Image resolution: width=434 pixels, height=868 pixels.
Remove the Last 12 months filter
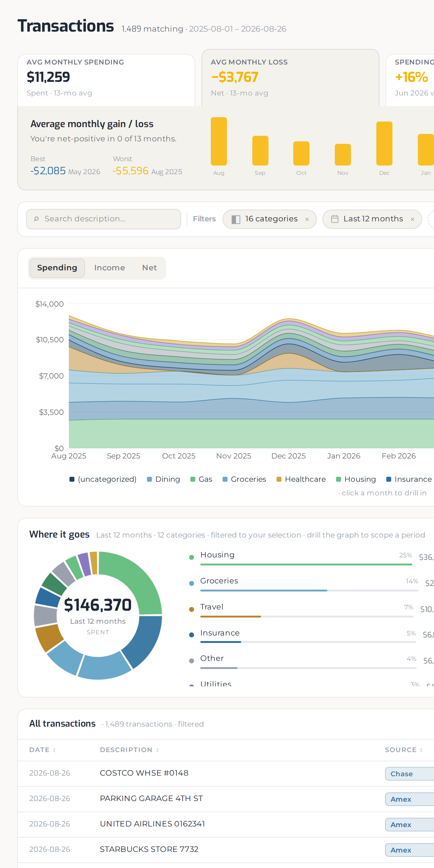(x=412, y=219)
